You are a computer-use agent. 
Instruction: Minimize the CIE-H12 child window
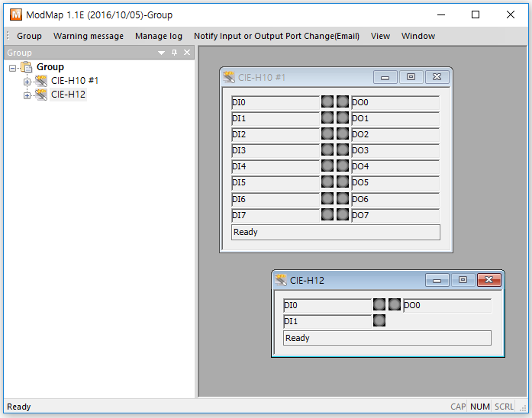point(437,280)
